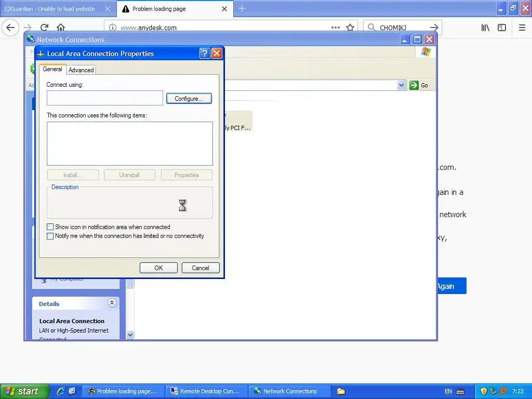Switch to Network Connections taskbar item
Viewport: 532px width, 399px height.
[289, 391]
